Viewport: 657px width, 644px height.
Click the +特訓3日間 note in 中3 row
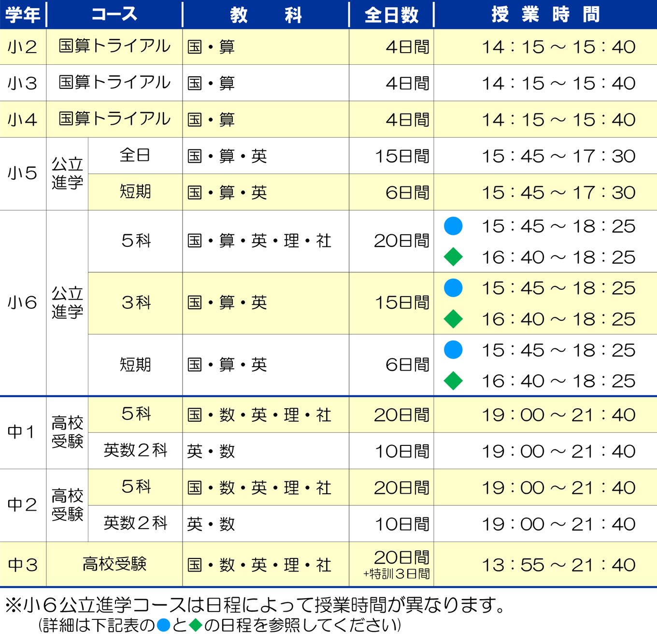396,574
